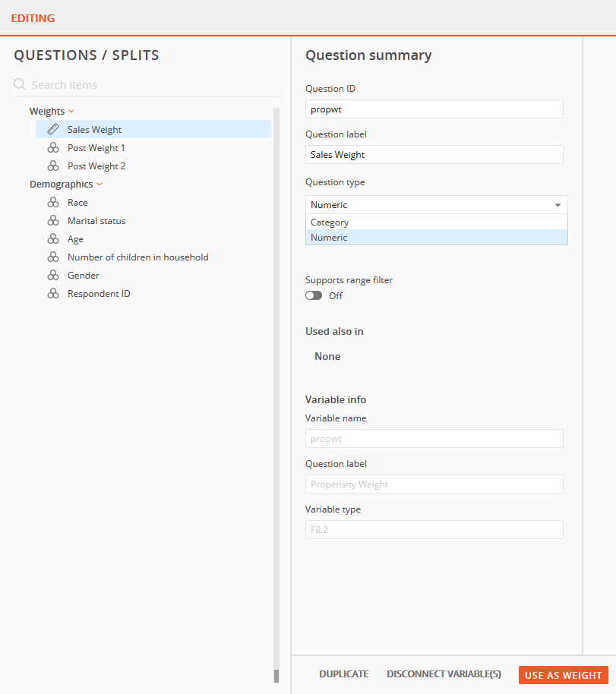Viewport: 616px width, 694px height.
Task: Click the category icon next to Post Weight 2
Action: pos(53,166)
